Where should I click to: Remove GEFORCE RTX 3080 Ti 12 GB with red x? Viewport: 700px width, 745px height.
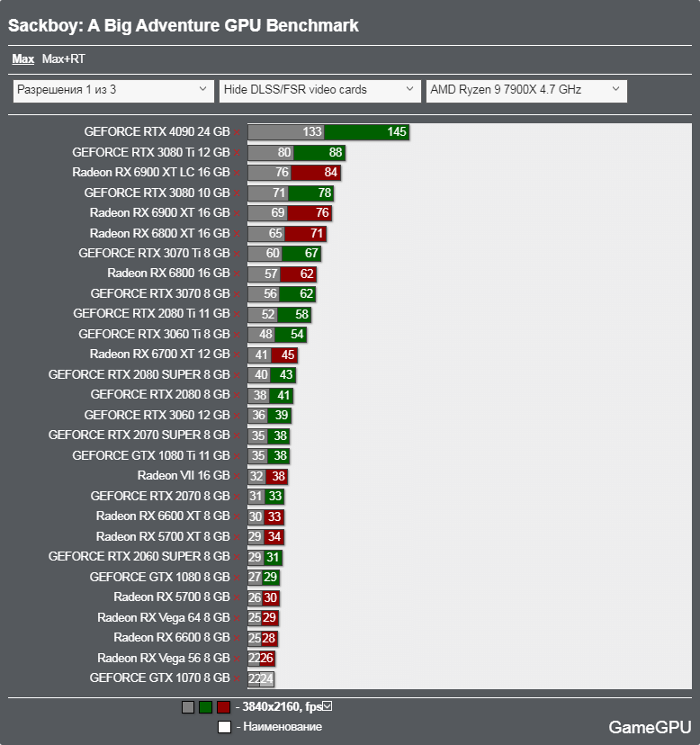237,153
